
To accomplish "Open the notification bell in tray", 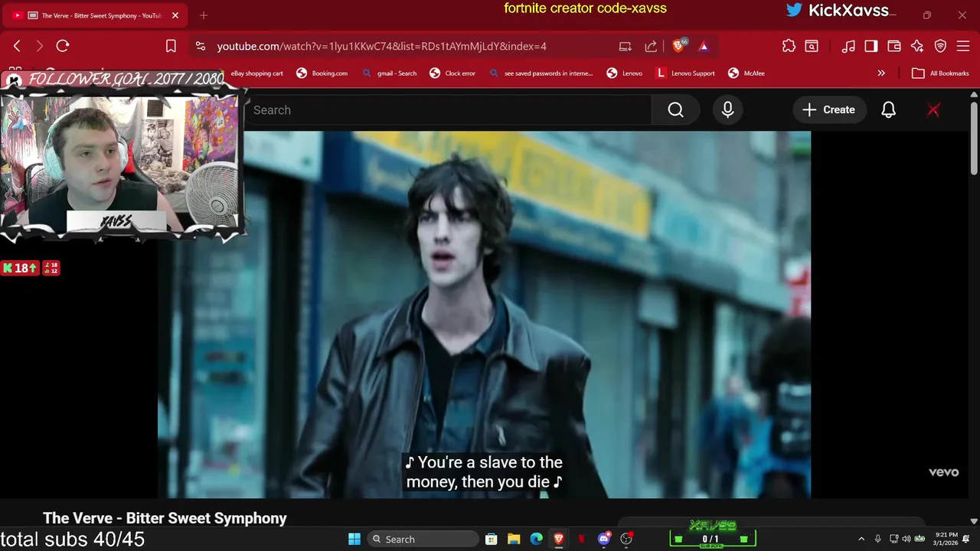I will pos(966,539).
